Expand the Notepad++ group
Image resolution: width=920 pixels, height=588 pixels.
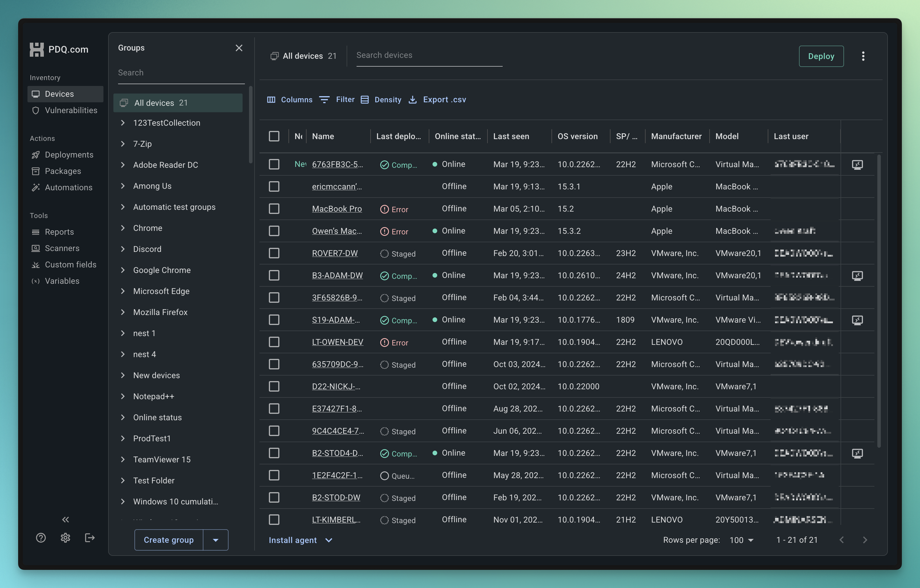click(x=123, y=396)
